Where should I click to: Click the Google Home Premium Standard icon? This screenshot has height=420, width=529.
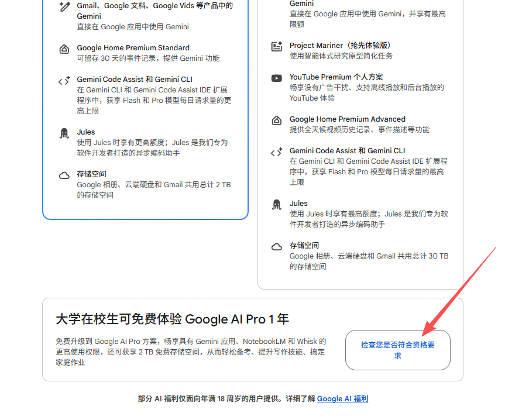(x=64, y=49)
